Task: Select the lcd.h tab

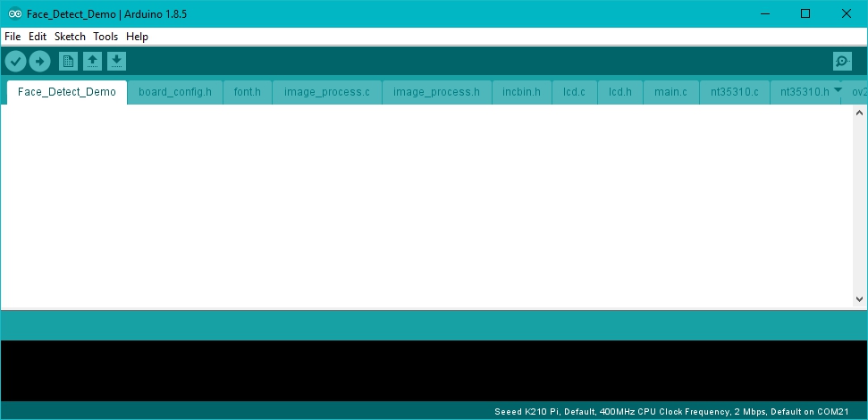Action: (620, 92)
